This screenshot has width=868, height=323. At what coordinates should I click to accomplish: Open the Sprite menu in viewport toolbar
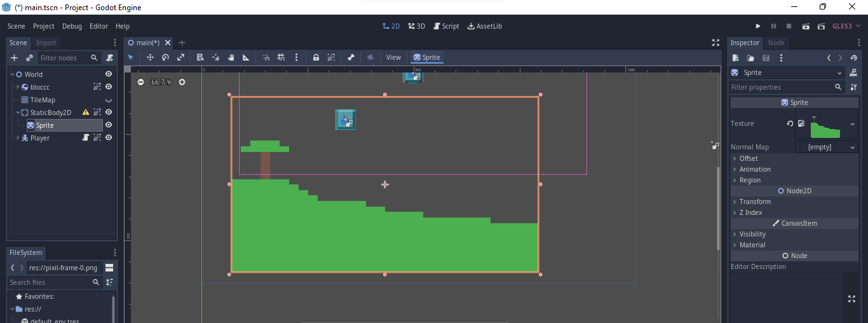click(x=426, y=57)
